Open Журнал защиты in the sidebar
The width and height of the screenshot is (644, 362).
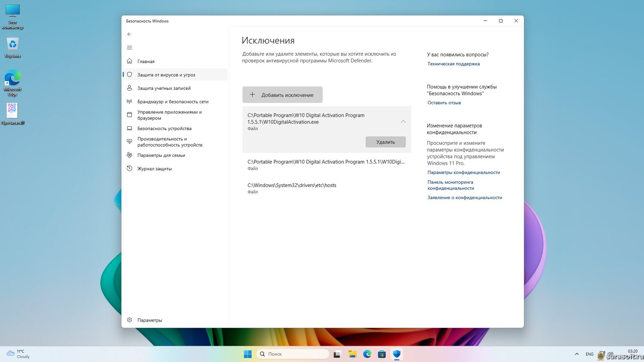click(175, 169)
